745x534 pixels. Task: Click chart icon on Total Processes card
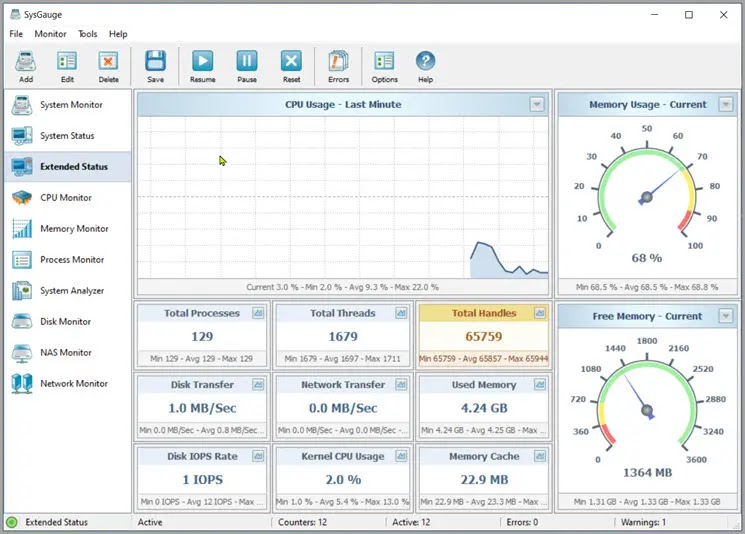click(x=258, y=313)
